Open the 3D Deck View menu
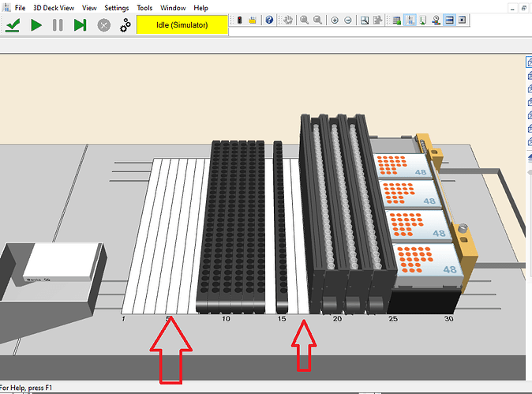Screen dimensions: 532x394 [54, 8]
